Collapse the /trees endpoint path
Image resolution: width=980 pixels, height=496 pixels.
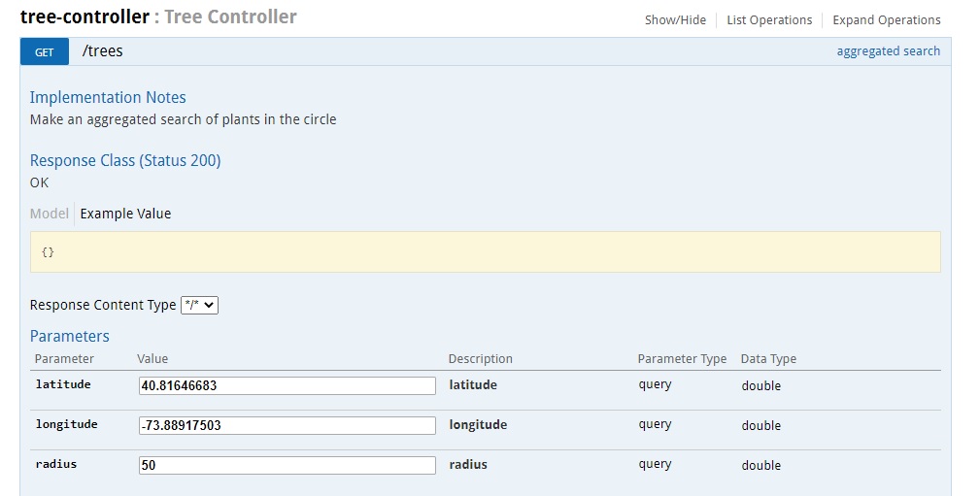point(103,51)
